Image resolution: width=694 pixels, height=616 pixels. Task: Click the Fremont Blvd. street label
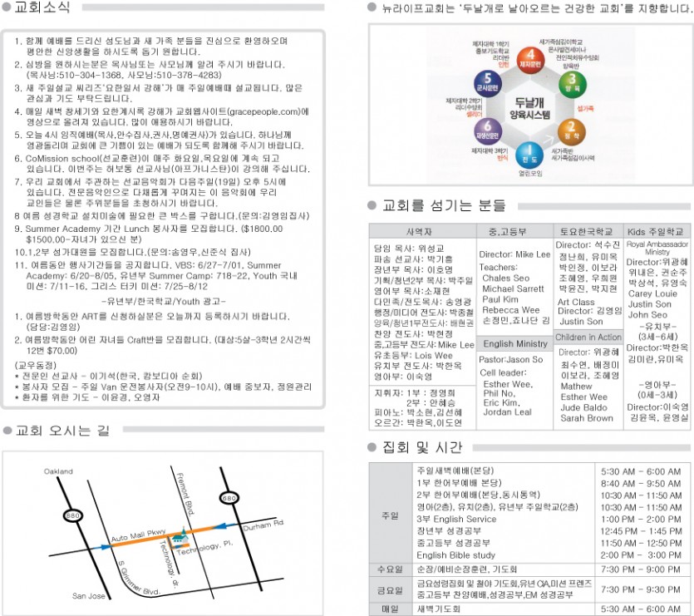pos(185,495)
